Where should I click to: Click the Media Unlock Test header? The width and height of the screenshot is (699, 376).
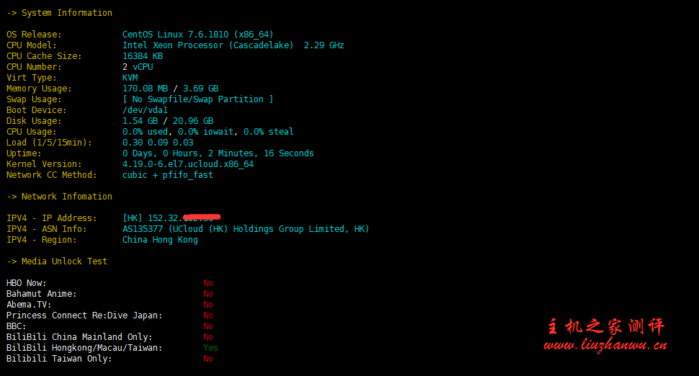(x=57, y=261)
